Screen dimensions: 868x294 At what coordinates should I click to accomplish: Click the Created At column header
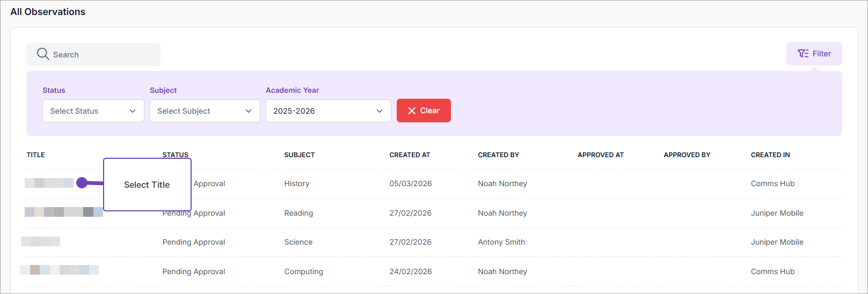(x=410, y=155)
